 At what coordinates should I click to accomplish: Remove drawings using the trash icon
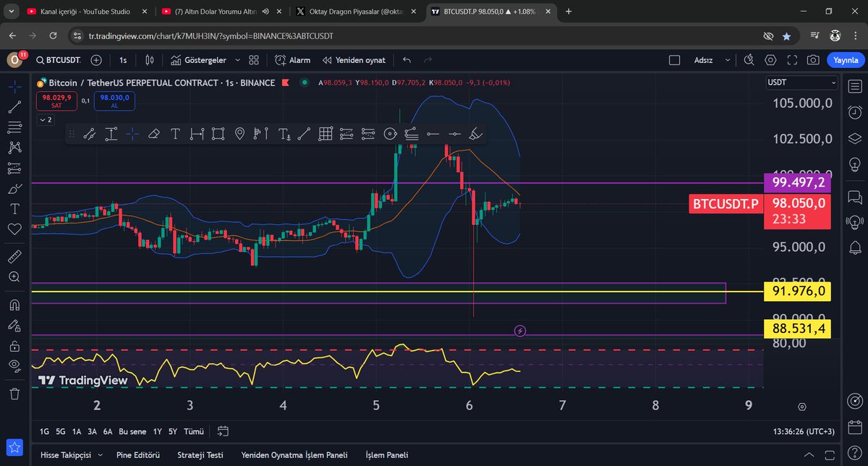click(14, 395)
